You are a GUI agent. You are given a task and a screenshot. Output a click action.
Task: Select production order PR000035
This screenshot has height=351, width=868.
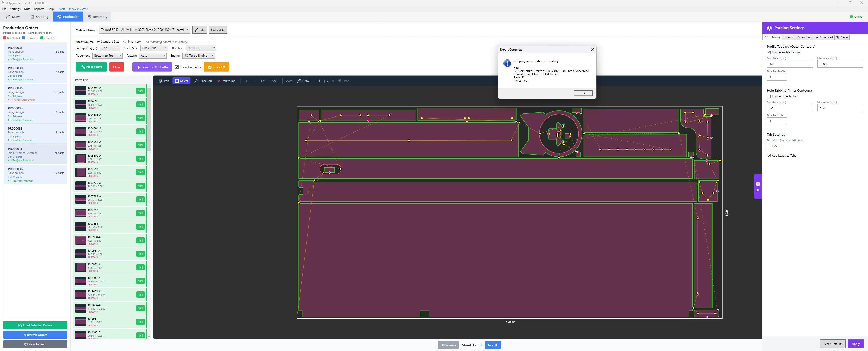(35, 94)
